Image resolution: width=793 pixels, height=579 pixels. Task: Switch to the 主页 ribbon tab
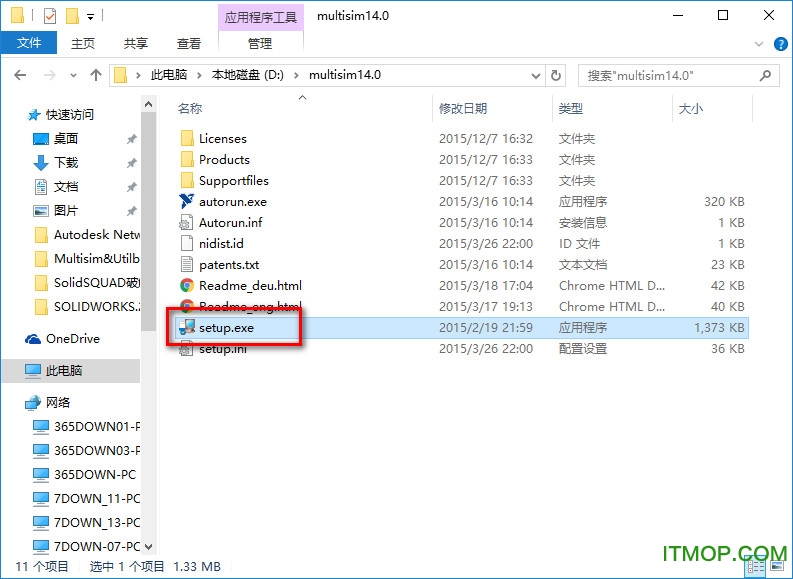coord(82,43)
